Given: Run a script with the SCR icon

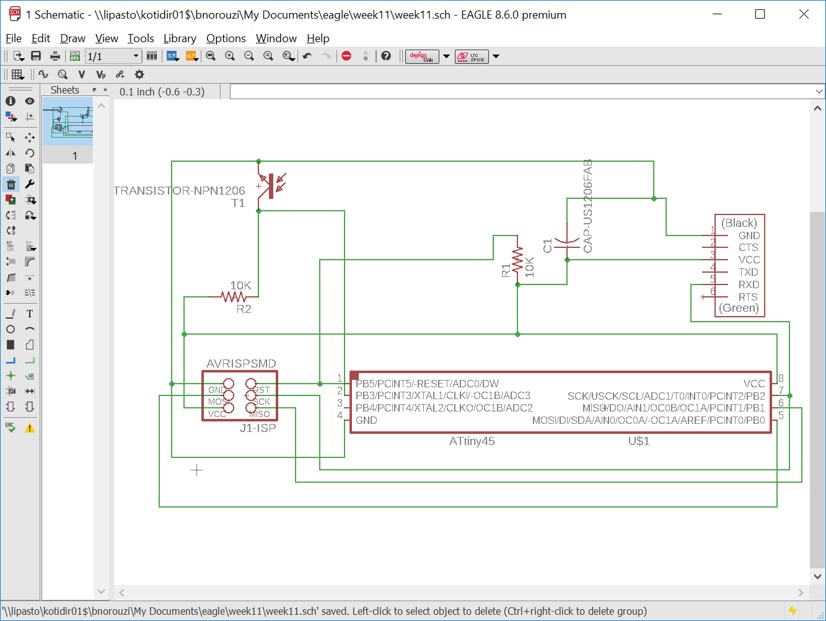Looking at the screenshot, I should pyautogui.click(x=172, y=56).
